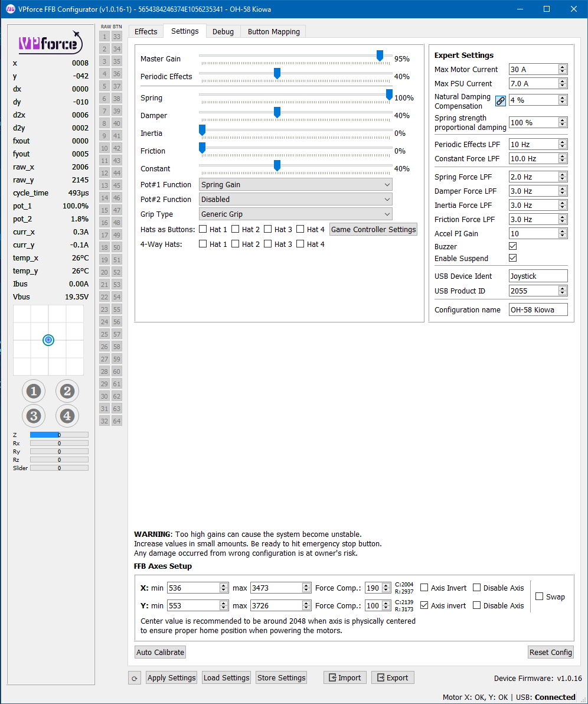Click the VPforce logo in the side panel
Screen dimensions: 588x704
[48, 43]
